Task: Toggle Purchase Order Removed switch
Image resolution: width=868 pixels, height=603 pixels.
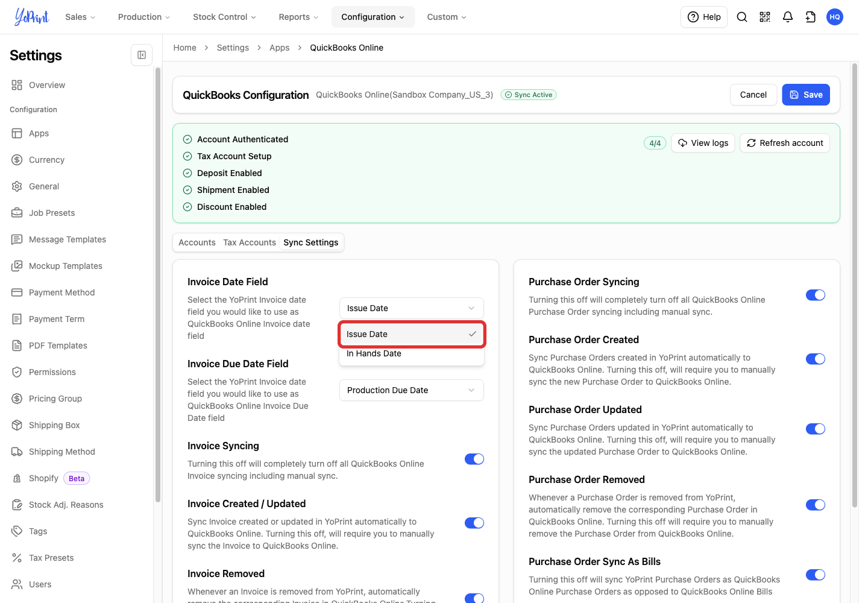Action: (x=816, y=505)
